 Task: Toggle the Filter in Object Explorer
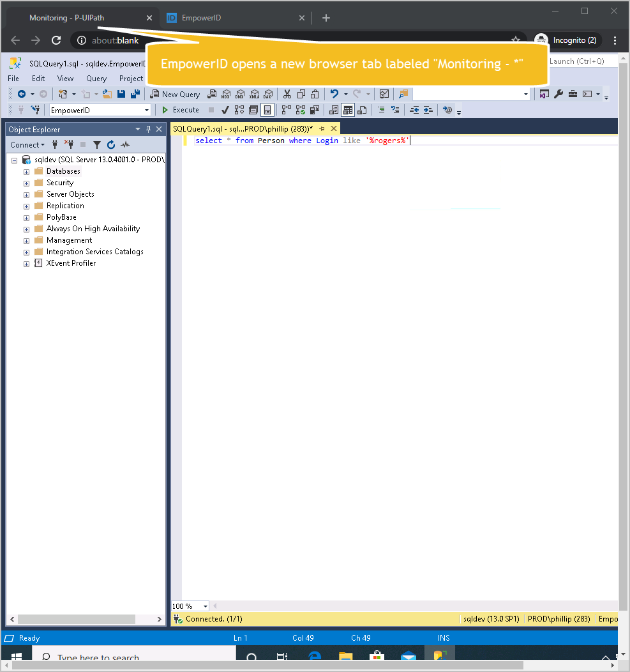click(x=96, y=145)
